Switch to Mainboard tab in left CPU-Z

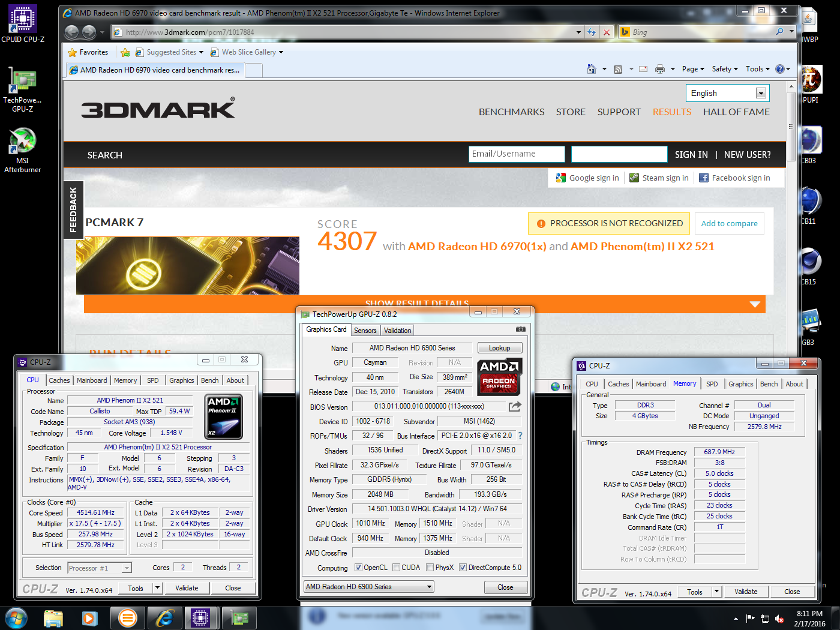(92, 380)
